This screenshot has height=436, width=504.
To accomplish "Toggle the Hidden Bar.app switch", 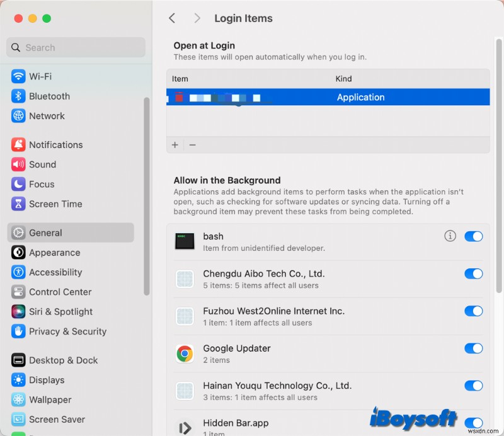I will click(x=474, y=423).
